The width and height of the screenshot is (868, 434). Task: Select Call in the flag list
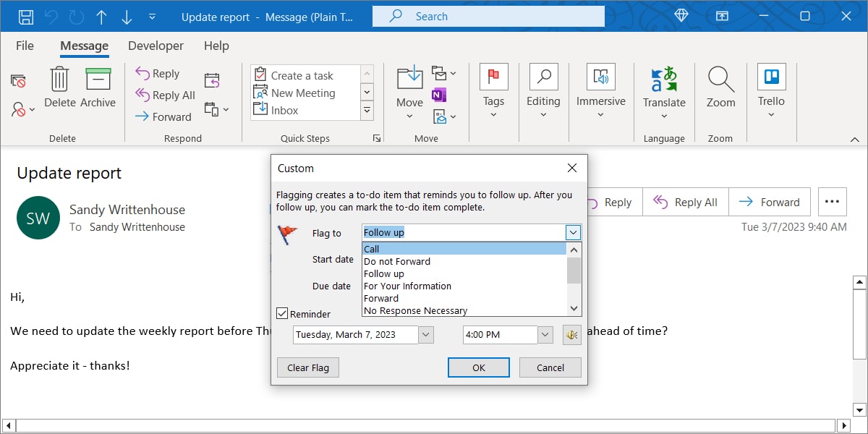[x=371, y=249]
